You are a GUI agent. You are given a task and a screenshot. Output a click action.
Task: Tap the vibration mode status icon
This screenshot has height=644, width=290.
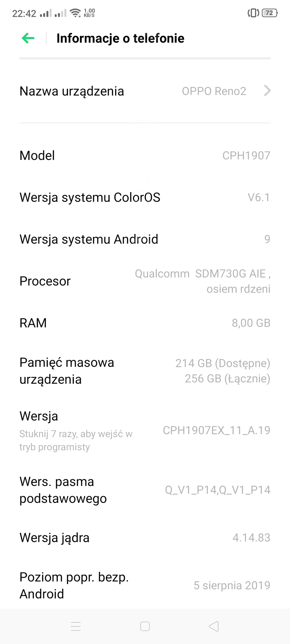click(253, 13)
